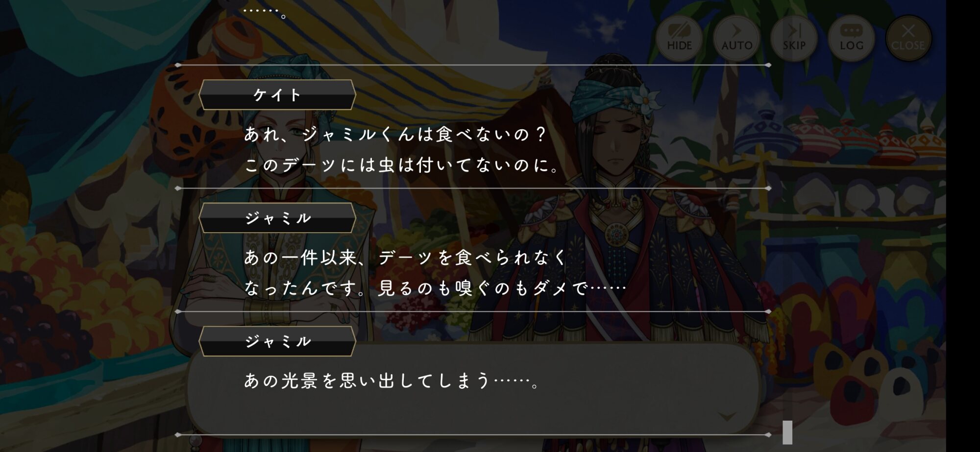Click the top log entry with ellipsis

click(265, 11)
